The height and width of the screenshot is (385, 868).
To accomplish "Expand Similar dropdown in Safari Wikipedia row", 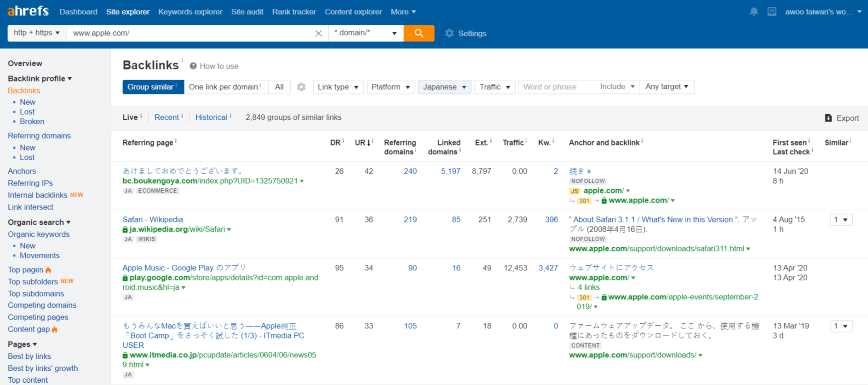I will [841, 220].
